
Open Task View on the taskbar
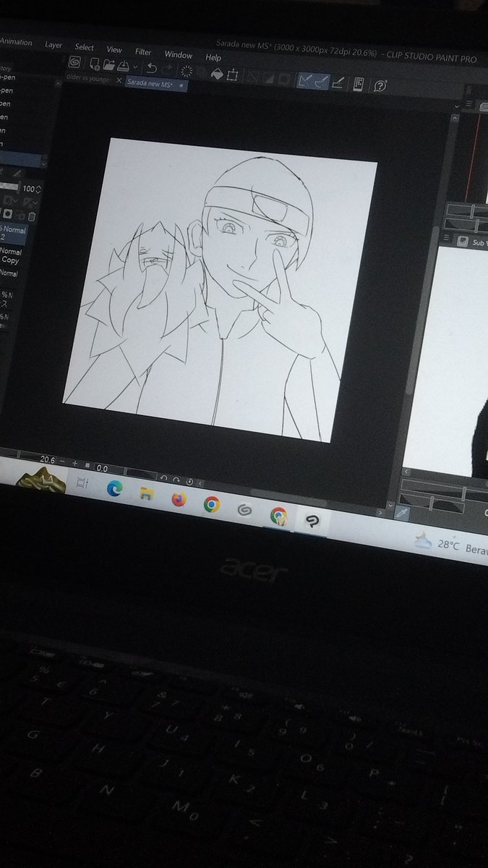pyautogui.click(x=82, y=483)
